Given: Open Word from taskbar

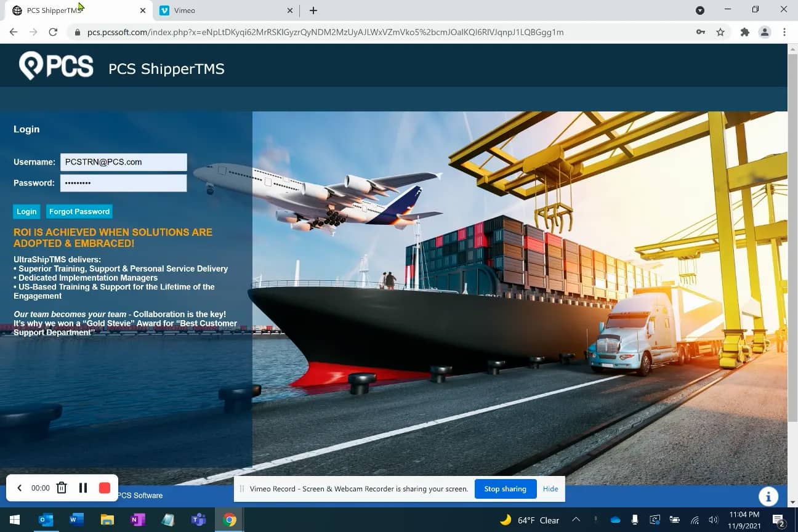Looking at the screenshot, I should tap(77, 520).
